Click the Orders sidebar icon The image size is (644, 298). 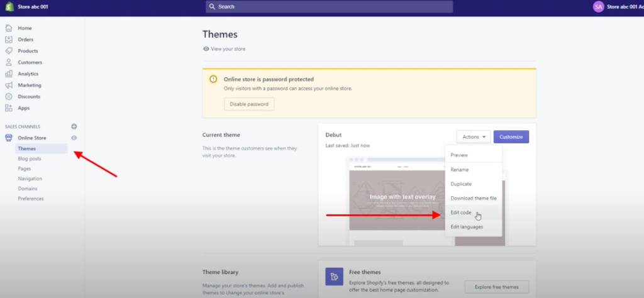(x=9, y=40)
